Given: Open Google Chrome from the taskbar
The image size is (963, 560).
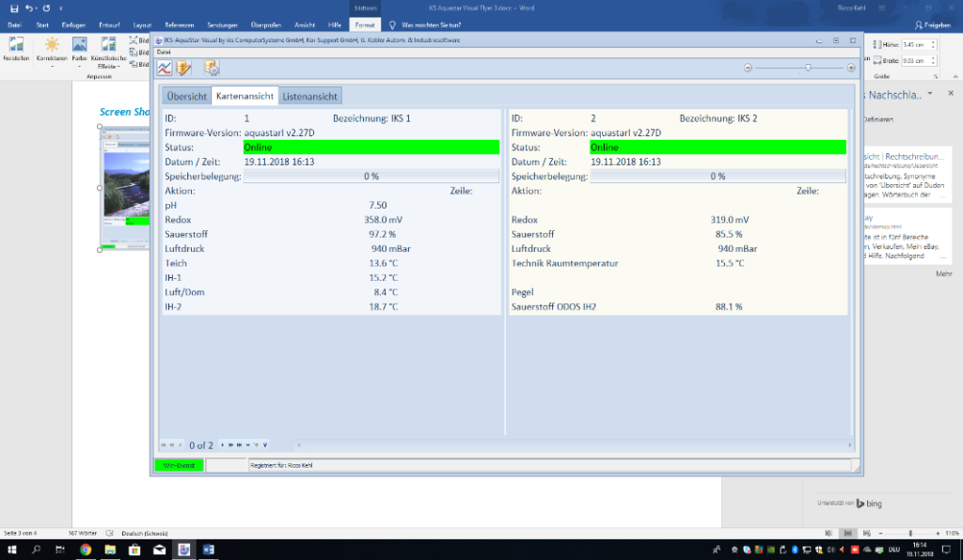Looking at the screenshot, I should [x=86, y=549].
